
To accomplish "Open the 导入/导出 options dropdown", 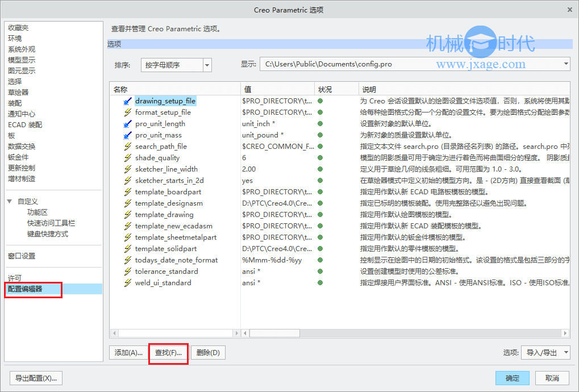I will [x=545, y=353].
